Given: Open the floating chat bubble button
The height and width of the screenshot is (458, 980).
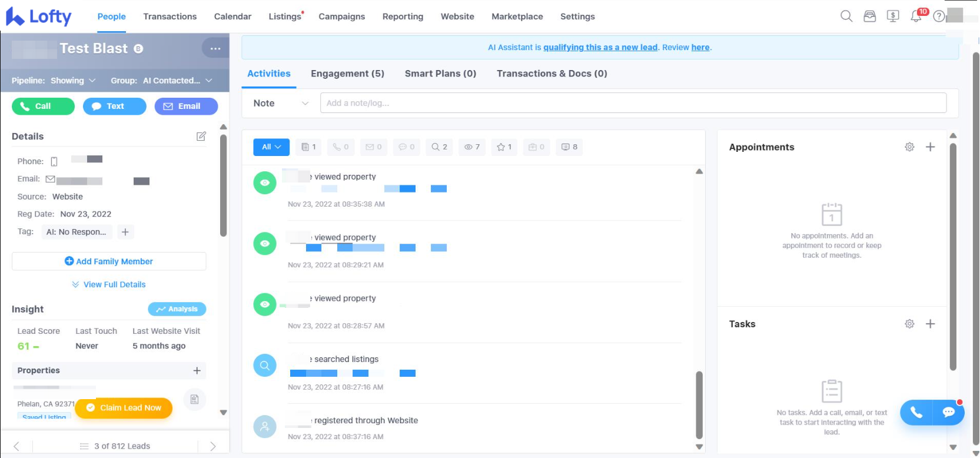Looking at the screenshot, I should [948, 412].
